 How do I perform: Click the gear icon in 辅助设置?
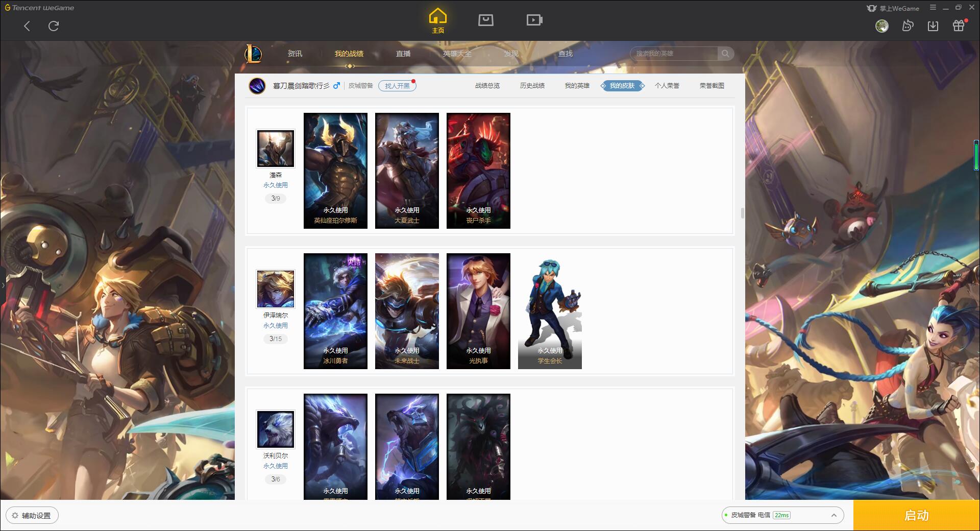[x=15, y=516]
